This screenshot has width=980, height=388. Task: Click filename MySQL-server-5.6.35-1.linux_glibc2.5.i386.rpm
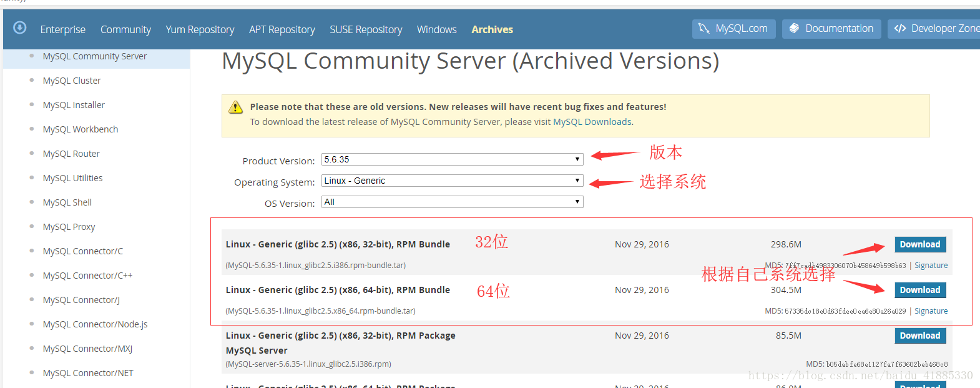tap(308, 364)
